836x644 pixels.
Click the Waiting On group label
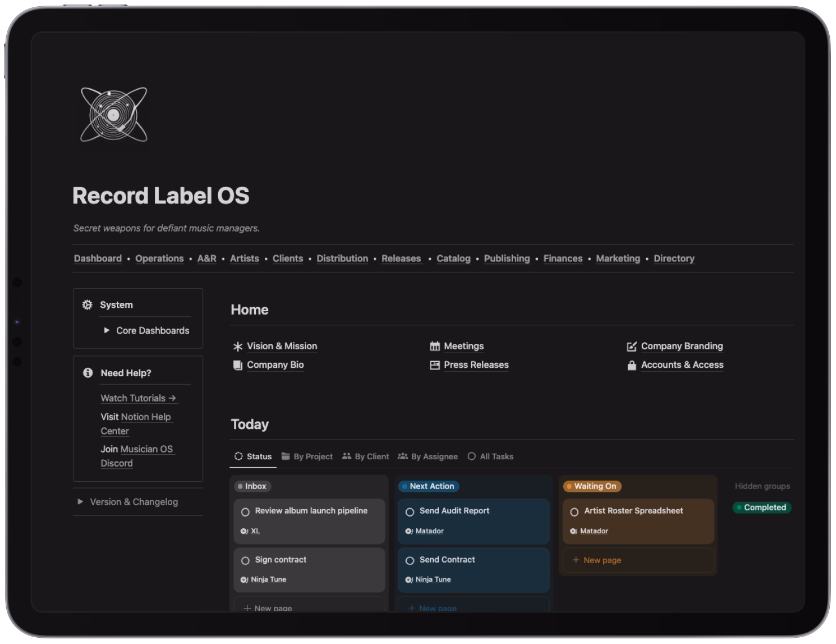coord(593,486)
